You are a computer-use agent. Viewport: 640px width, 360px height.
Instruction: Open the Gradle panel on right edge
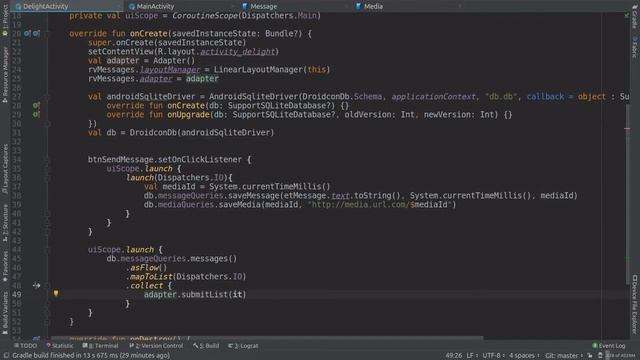coord(635,16)
